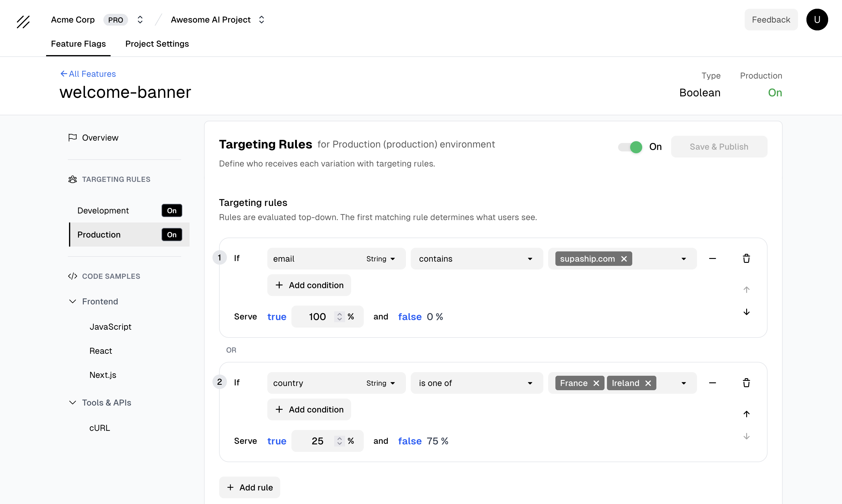Move rule 1 down with the arrow icon

pos(746,312)
